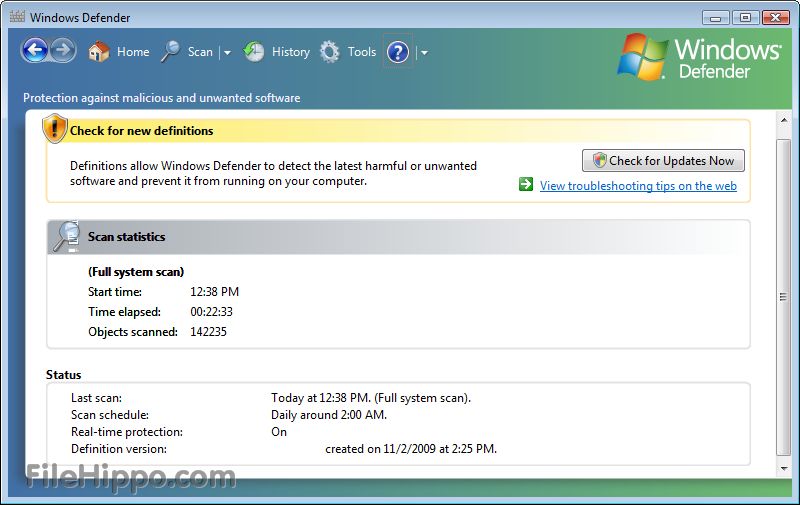Viewport: 800px width, 505px height.
Task: Go back with the blue Back arrow
Action: [35, 50]
